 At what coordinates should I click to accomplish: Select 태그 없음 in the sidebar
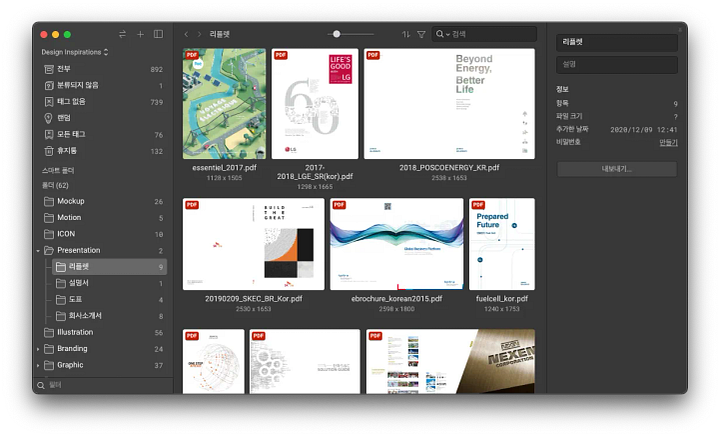point(103,101)
